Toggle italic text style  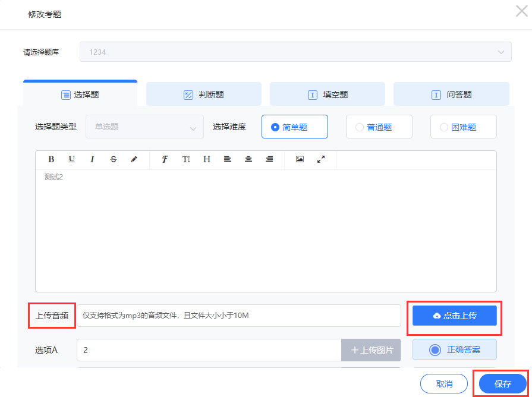[92, 159]
